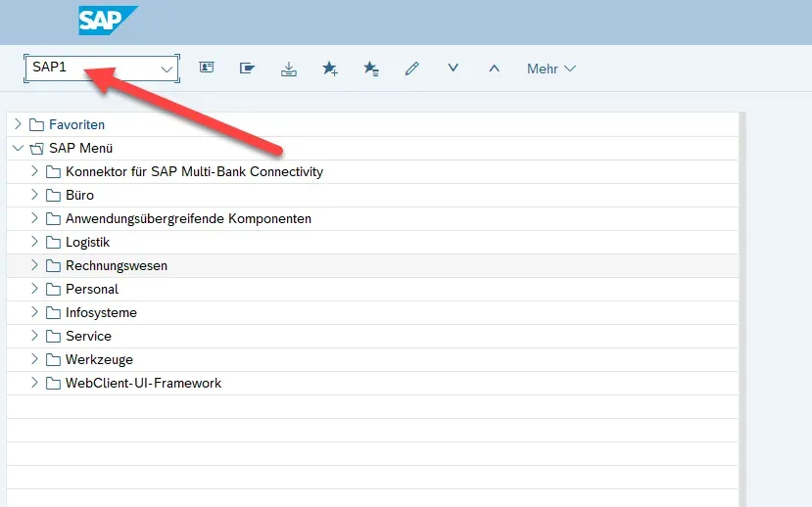The height and width of the screenshot is (507, 812).
Task: Expand the Favoriten folder
Action: click(18, 124)
